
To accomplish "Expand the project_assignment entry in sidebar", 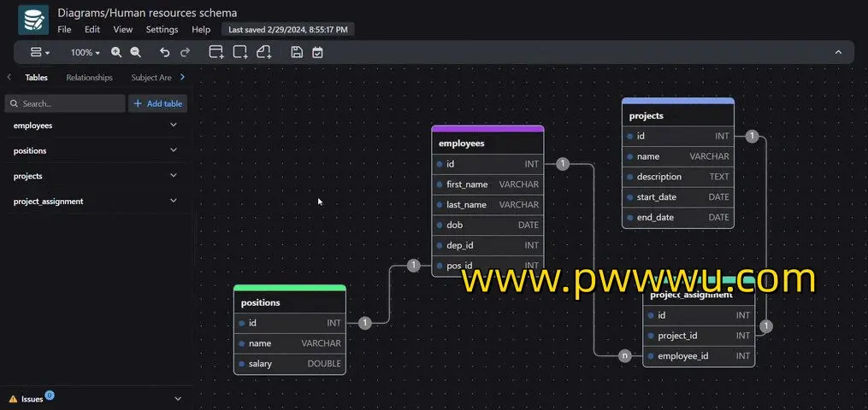I will tap(174, 201).
